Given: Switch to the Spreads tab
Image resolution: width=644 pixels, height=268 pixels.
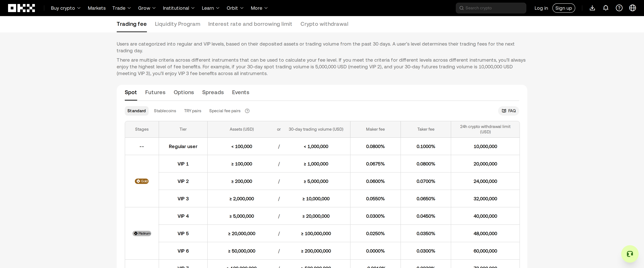Looking at the screenshot, I should (213, 92).
